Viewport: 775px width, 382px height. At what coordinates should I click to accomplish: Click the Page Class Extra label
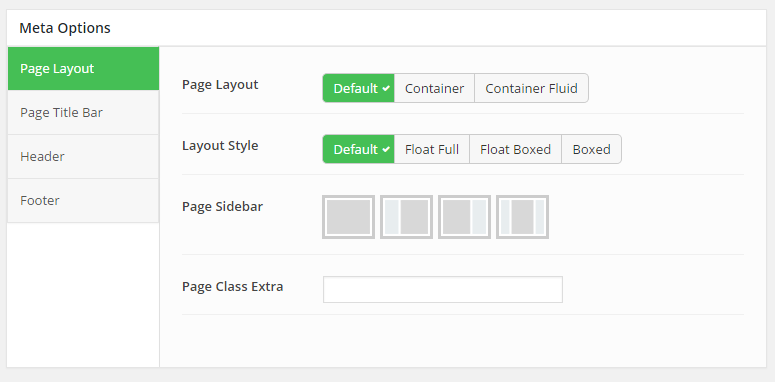point(232,287)
